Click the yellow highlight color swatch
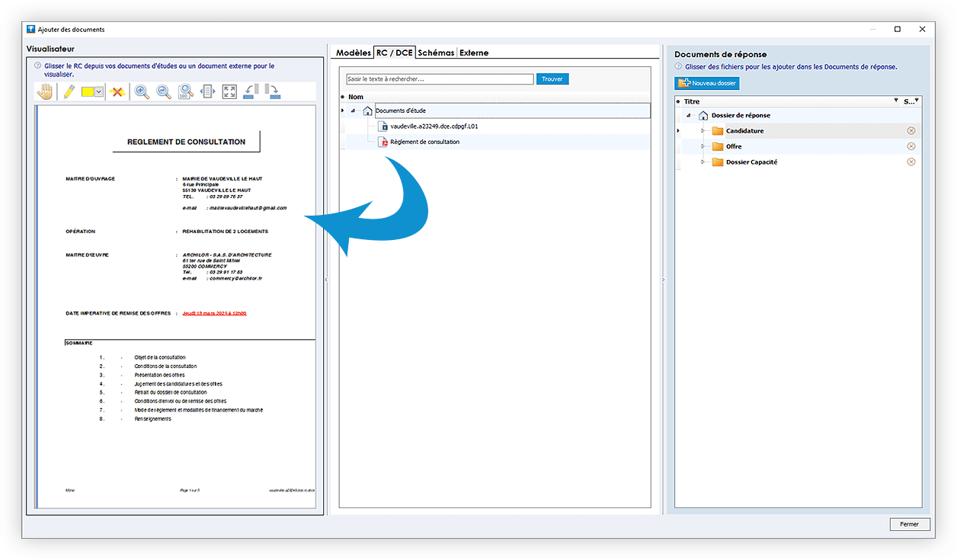The height and width of the screenshot is (560, 957). point(88,92)
